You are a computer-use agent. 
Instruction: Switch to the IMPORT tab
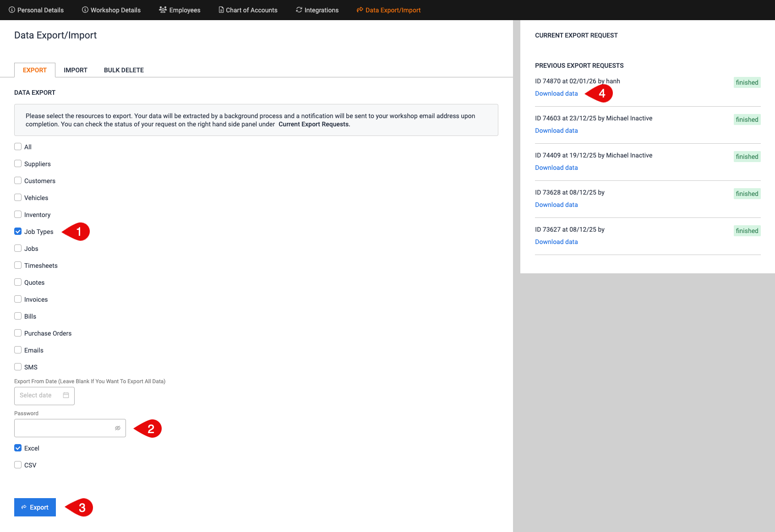pos(76,70)
